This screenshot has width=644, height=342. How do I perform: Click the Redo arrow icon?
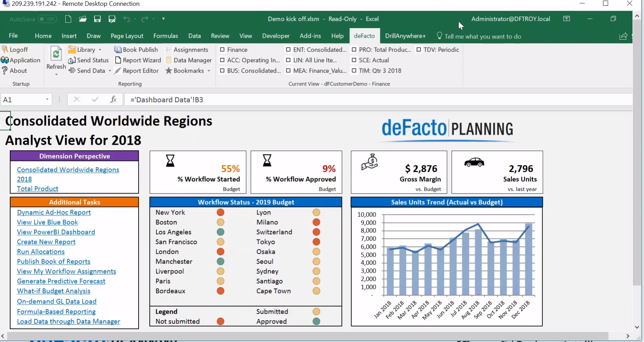(x=145, y=19)
